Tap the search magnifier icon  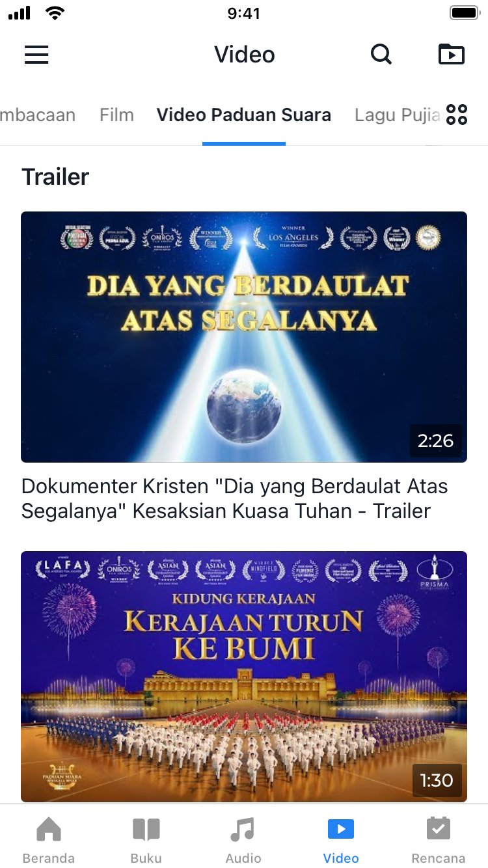pos(381,55)
